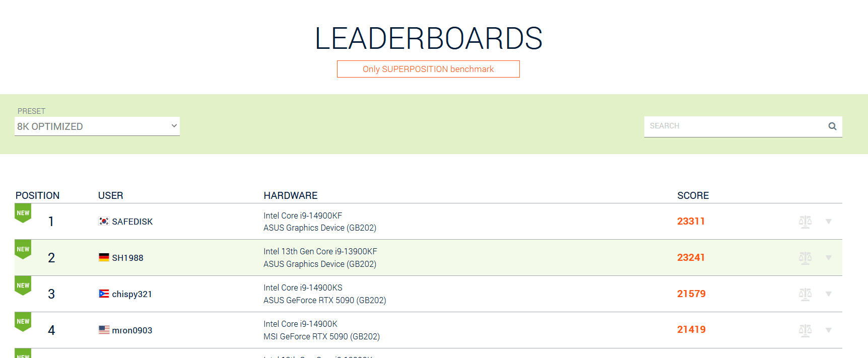Click compare scales icon for chispy321
Image resolution: width=868 pixels, height=358 pixels.
[805, 294]
